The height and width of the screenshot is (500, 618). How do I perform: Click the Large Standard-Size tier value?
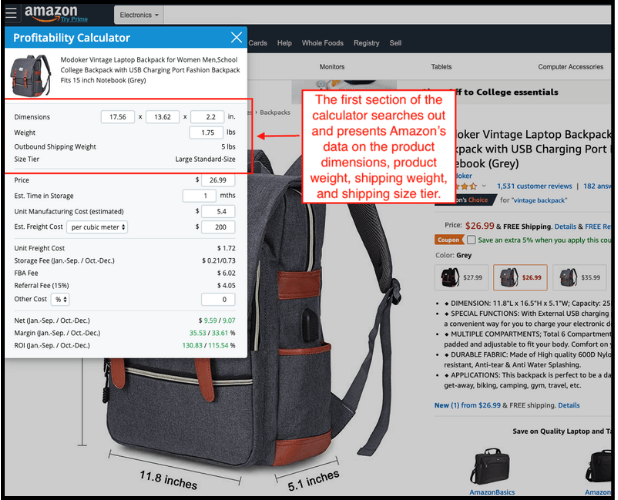tap(205, 159)
